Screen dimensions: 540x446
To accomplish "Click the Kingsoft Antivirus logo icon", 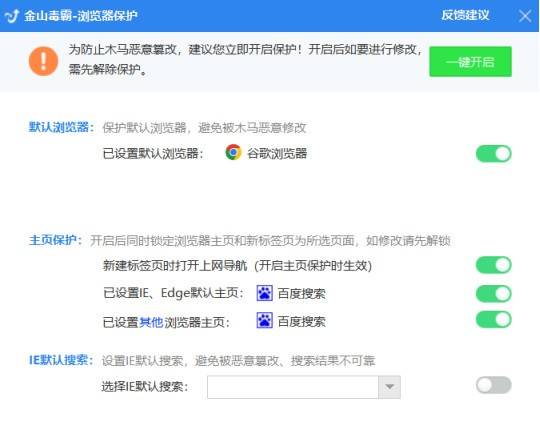I will (x=12, y=16).
